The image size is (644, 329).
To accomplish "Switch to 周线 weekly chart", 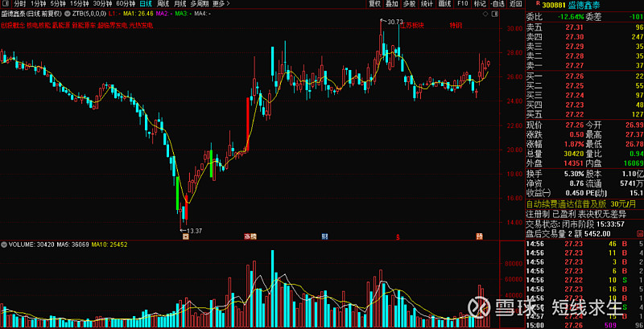I will pyautogui.click(x=163, y=4).
